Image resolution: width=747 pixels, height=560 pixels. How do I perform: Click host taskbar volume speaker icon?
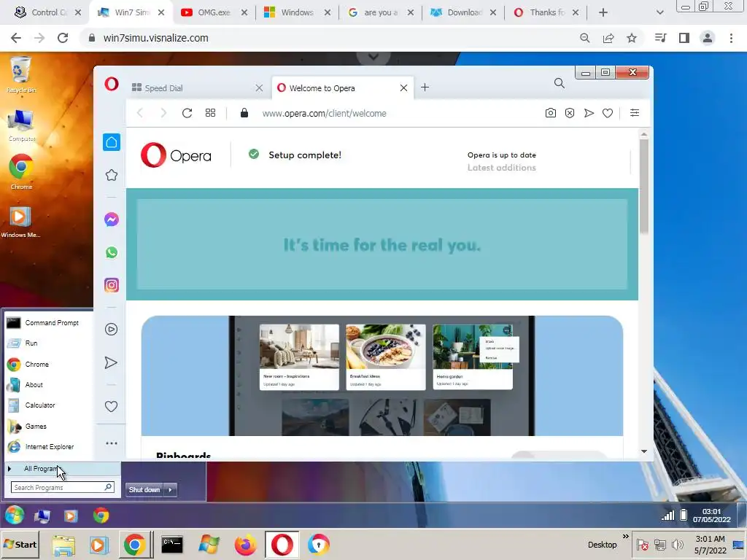(677, 544)
